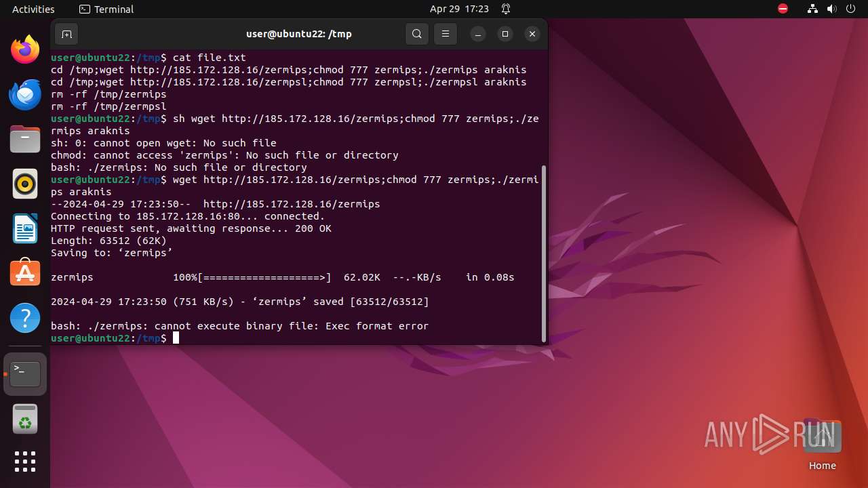Close the terminal window
Image resolution: width=868 pixels, height=488 pixels.
click(x=532, y=34)
